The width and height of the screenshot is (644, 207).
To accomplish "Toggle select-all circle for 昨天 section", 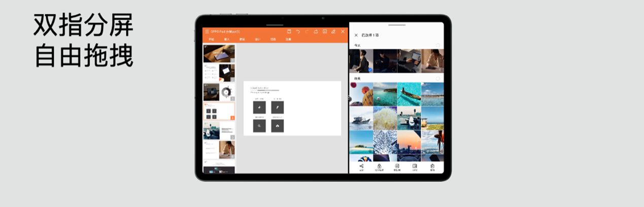I will [x=438, y=79].
